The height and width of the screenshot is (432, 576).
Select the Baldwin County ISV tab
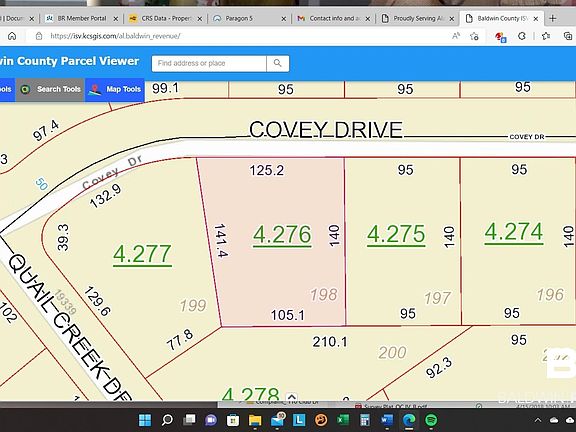(x=502, y=18)
